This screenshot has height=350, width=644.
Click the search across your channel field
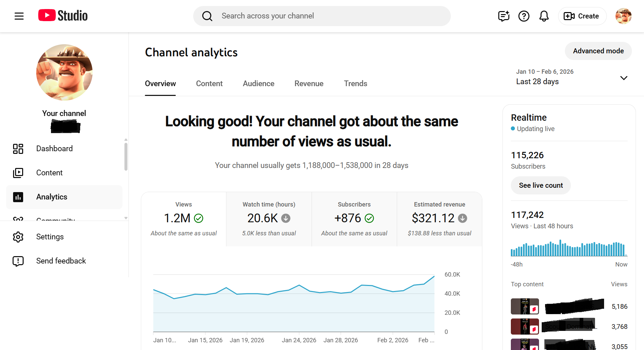(x=321, y=16)
